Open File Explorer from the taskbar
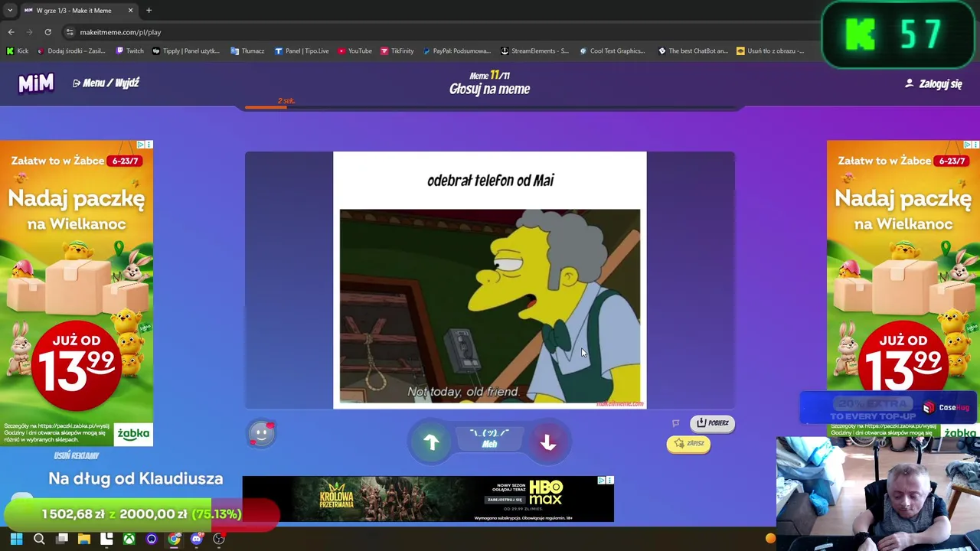980x551 pixels. coord(84,539)
